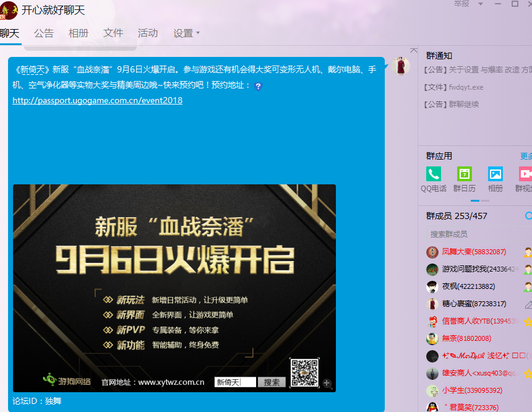The width and height of the screenshot is (532, 412).
Task: Click the blue question-mark shield icon
Action: (258, 86)
